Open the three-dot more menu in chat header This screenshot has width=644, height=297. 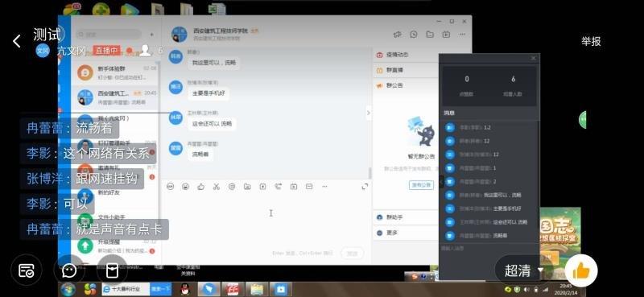coord(462,35)
